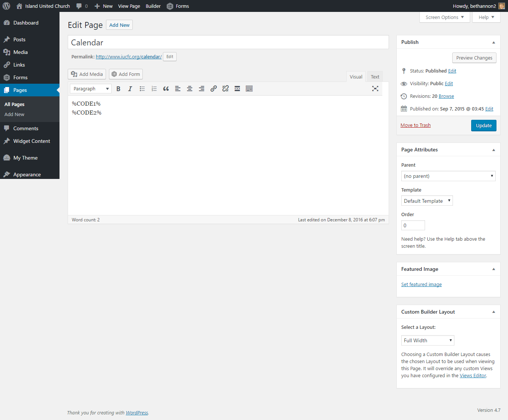Insert Read More tag

237,89
